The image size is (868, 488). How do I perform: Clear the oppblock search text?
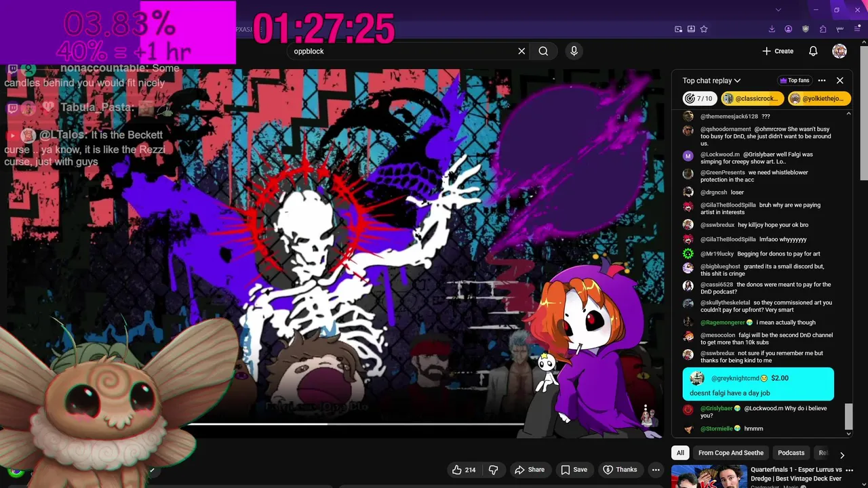click(x=521, y=51)
